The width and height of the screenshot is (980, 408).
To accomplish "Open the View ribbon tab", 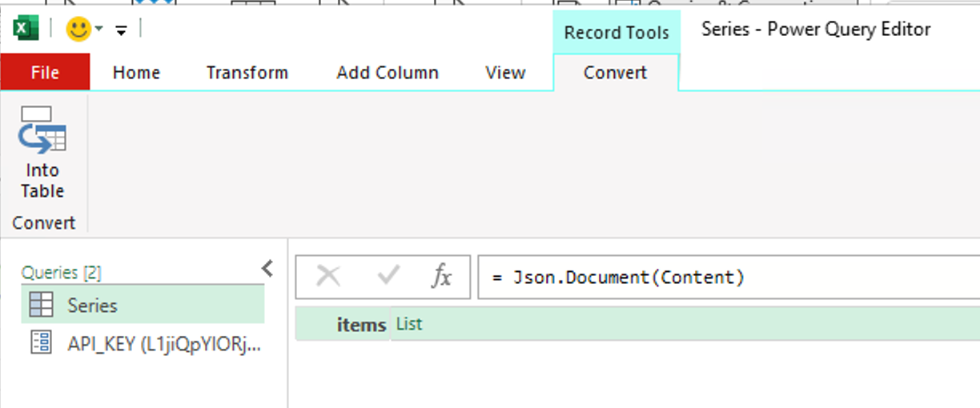I will point(505,73).
